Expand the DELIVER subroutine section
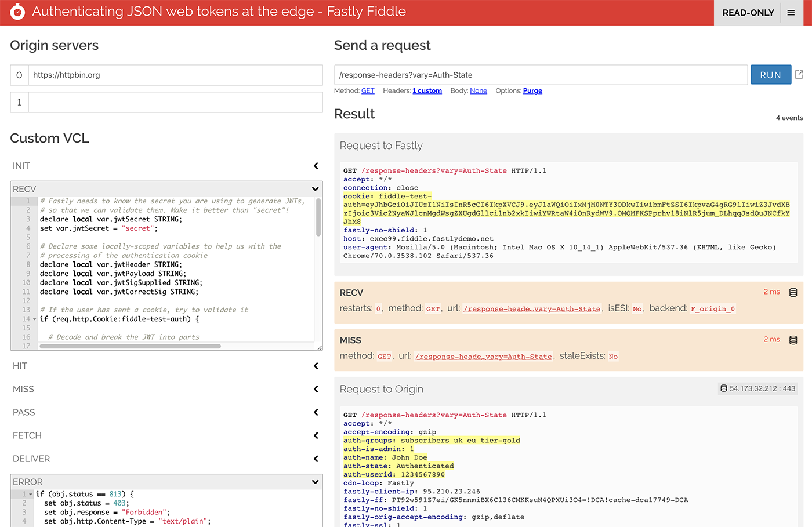The height and width of the screenshot is (527, 812). (316, 459)
